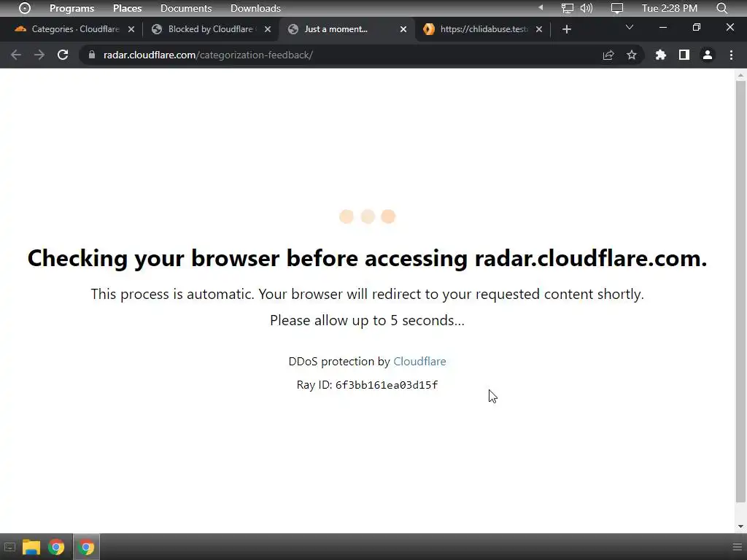Open the Documents menu
This screenshot has height=560, width=747.
point(186,8)
